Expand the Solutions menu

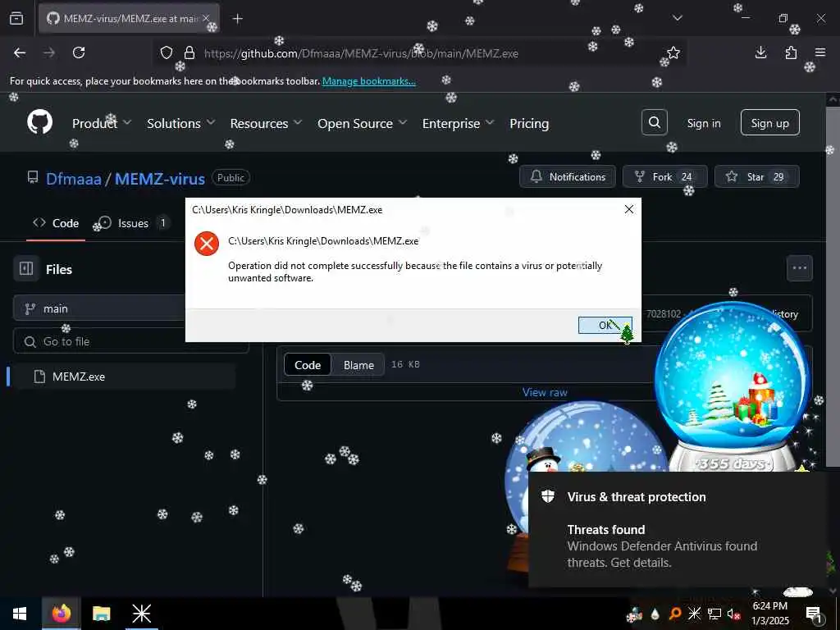click(x=181, y=123)
